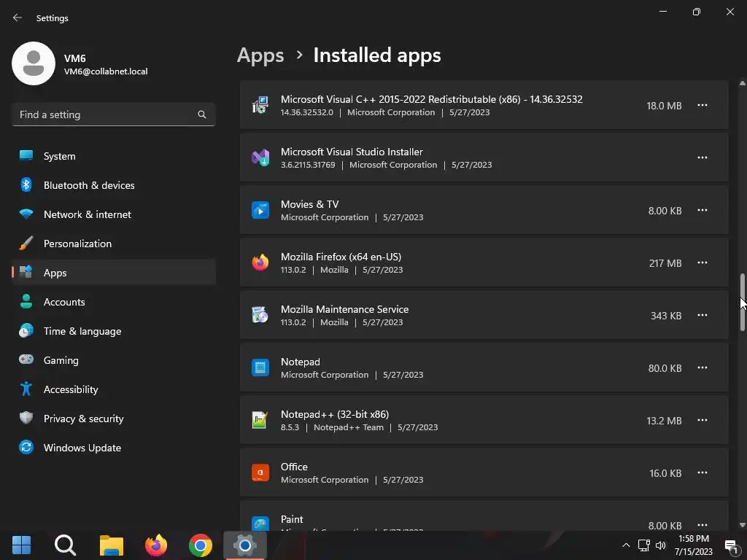Open more options for Mozilla Firefox
The height and width of the screenshot is (560, 747).
tap(703, 262)
